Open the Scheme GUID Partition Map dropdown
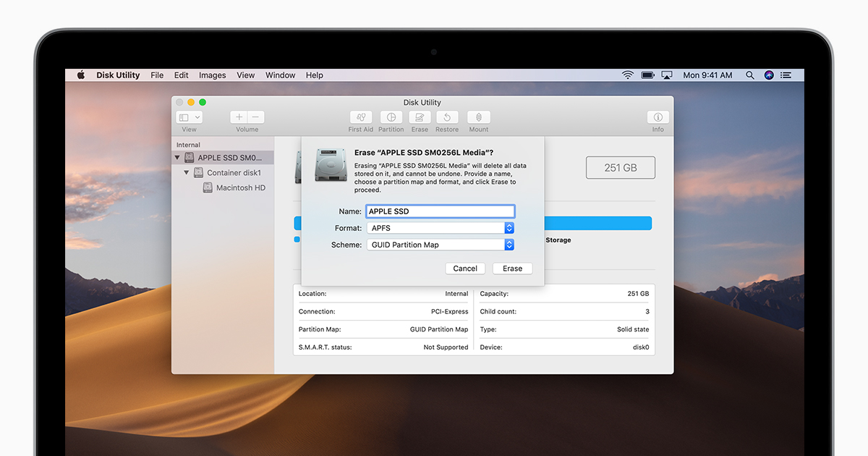This screenshot has width=868, height=456. pyautogui.click(x=441, y=245)
